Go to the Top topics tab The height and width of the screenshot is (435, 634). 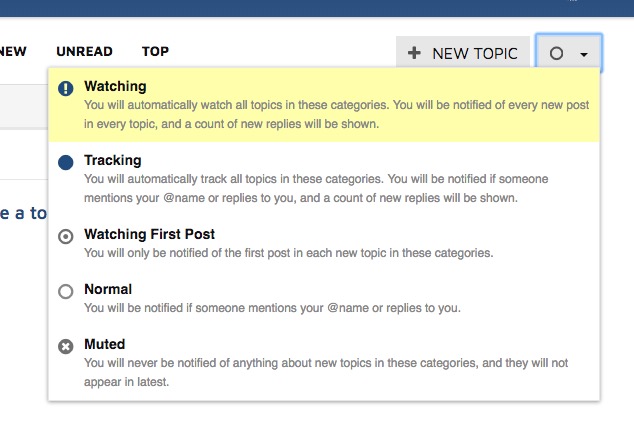coord(155,51)
